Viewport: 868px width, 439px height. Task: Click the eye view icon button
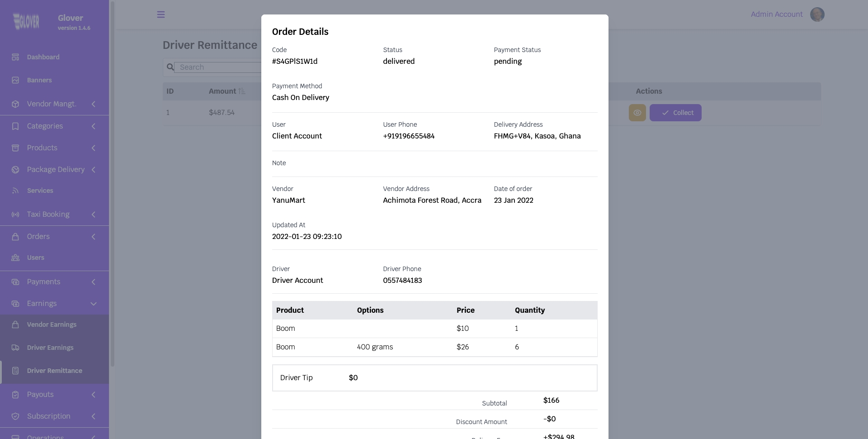637,113
